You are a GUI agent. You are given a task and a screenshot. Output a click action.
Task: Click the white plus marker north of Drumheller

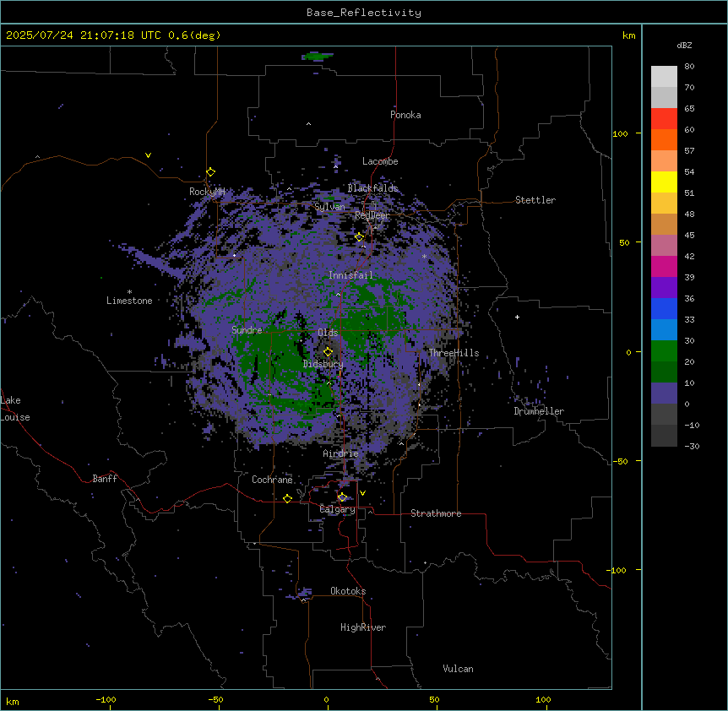click(x=517, y=317)
